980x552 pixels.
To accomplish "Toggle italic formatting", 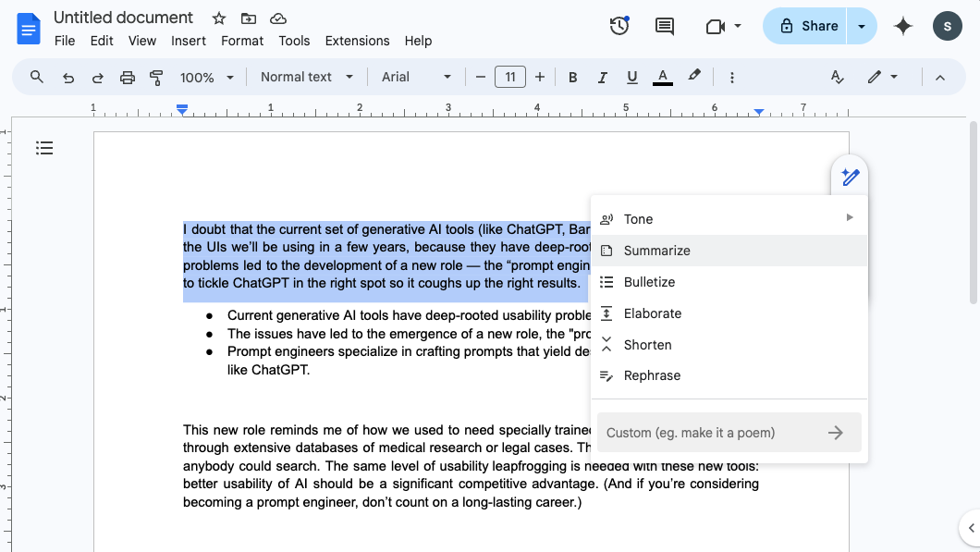I will [603, 77].
